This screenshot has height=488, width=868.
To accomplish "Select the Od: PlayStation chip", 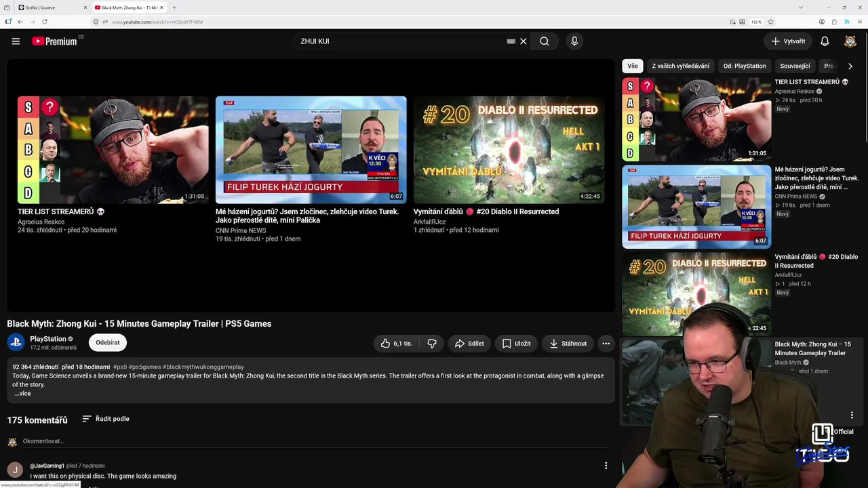I will 745,66.
